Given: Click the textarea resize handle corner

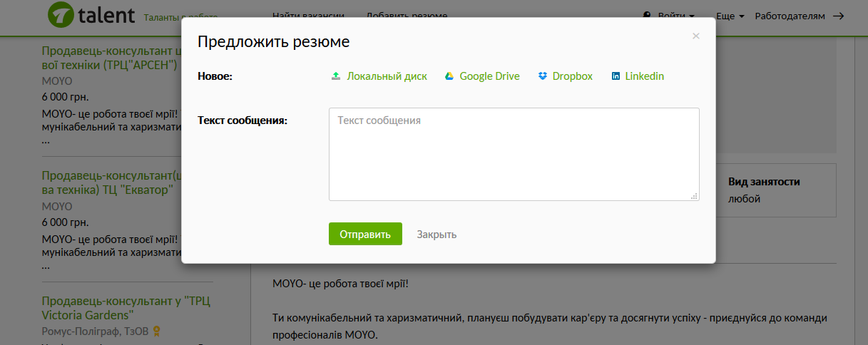Looking at the screenshot, I should (x=695, y=196).
